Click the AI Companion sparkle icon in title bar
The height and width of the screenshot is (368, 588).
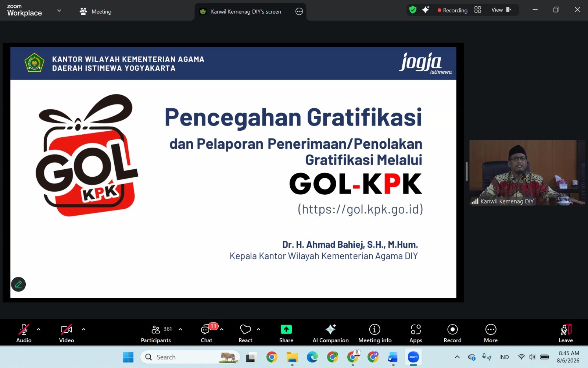(x=426, y=10)
